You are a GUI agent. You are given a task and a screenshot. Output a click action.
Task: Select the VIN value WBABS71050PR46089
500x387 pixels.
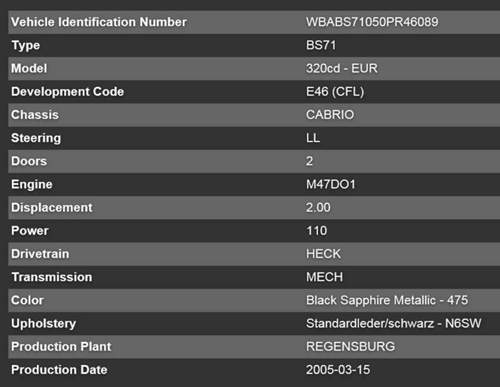coord(372,22)
